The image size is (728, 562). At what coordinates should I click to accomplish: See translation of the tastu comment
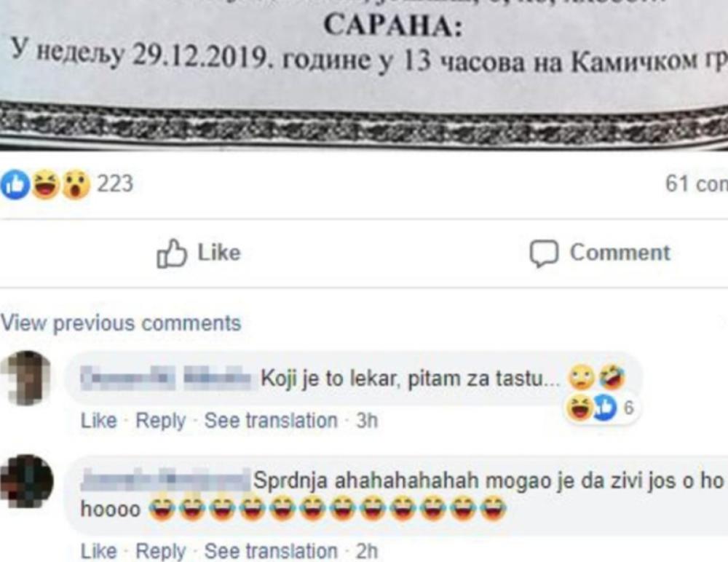[271, 421]
